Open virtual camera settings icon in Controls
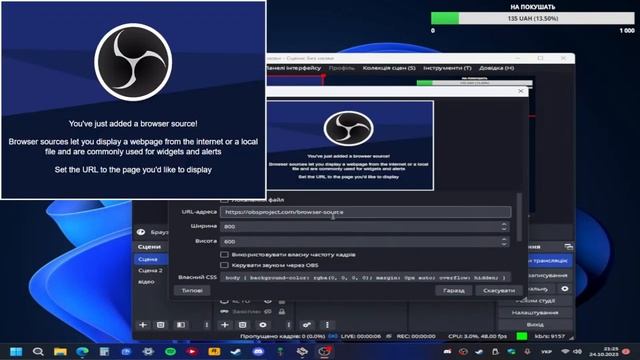 [565, 289]
